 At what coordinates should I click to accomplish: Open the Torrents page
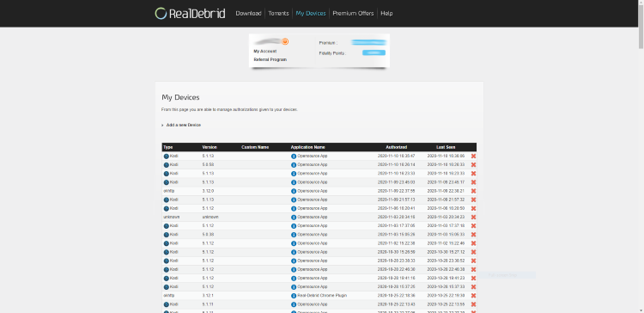point(278,14)
